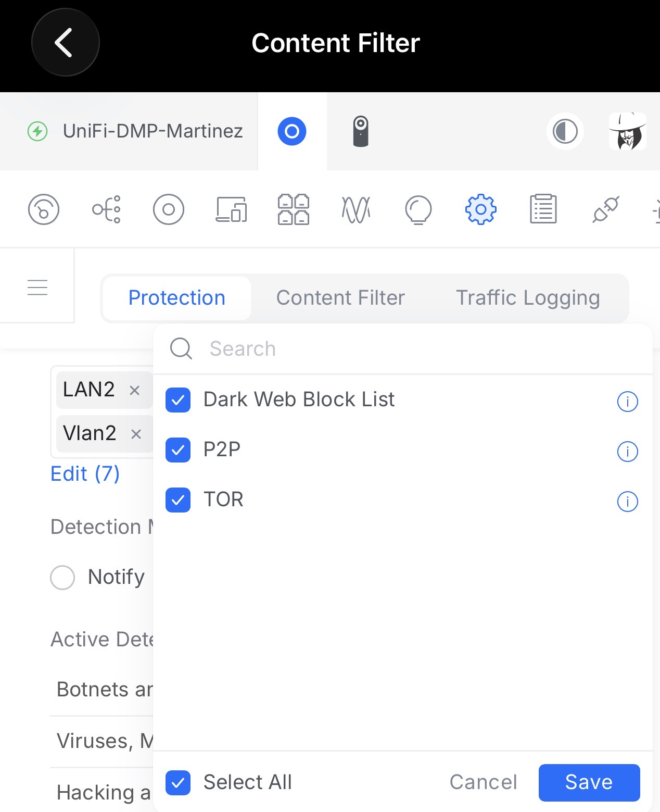The height and width of the screenshot is (812, 660).
Task: Toggle the Select All checkbox
Action: click(178, 782)
